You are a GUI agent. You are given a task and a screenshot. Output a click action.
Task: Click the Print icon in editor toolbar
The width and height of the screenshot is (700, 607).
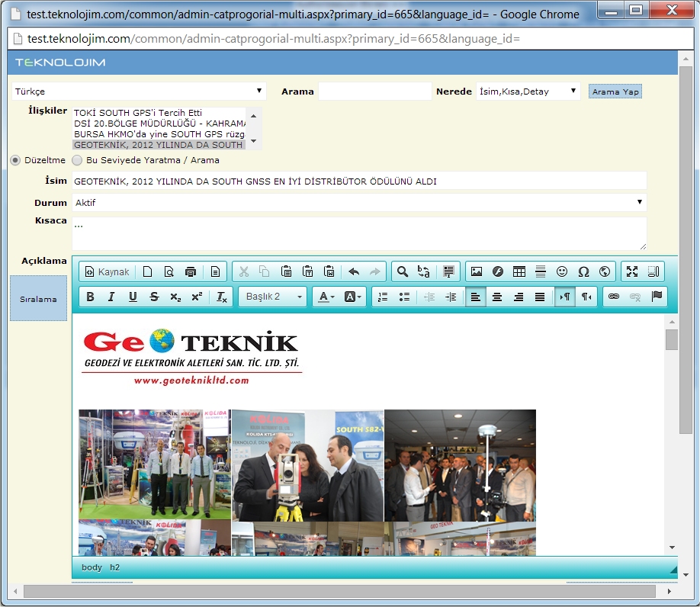(191, 271)
